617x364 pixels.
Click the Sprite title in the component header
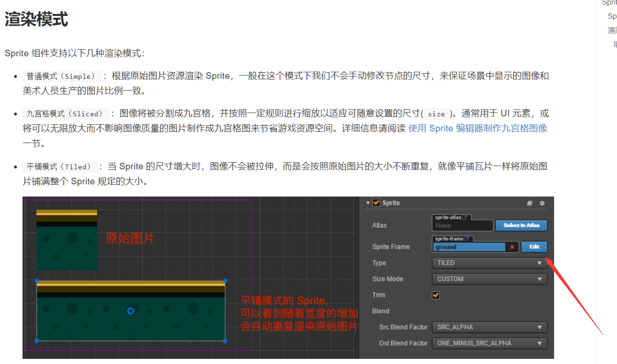tap(391, 203)
